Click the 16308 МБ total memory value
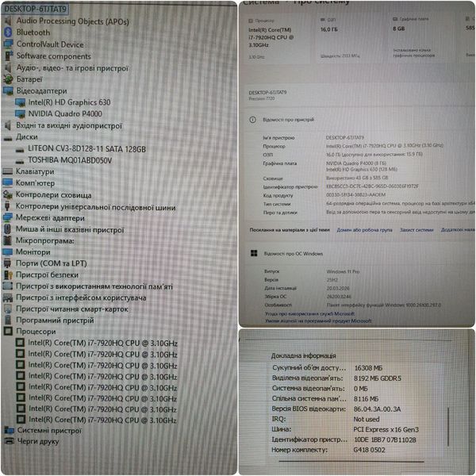The height and width of the screenshot is (476, 476). pos(368,367)
